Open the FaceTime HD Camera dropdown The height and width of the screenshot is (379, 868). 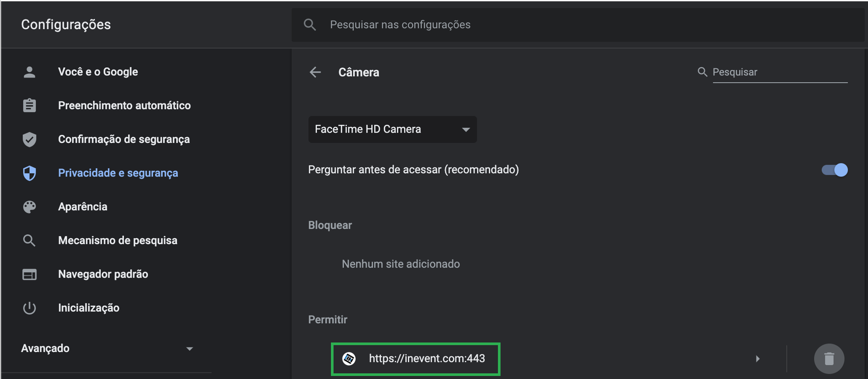pyautogui.click(x=392, y=129)
